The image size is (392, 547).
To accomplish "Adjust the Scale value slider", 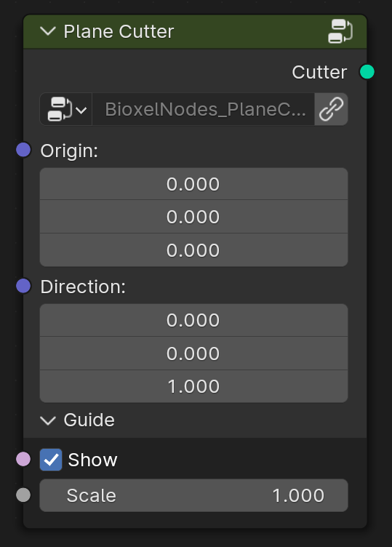I will coord(193,495).
